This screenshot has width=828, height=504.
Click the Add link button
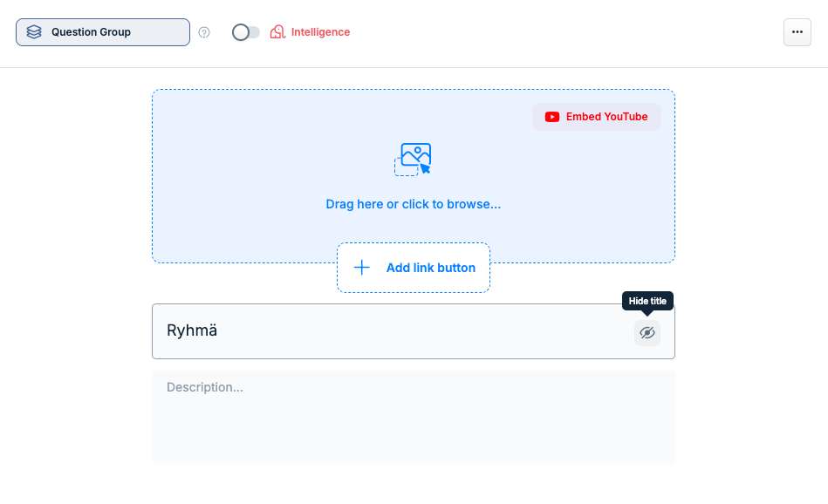(414, 268)
